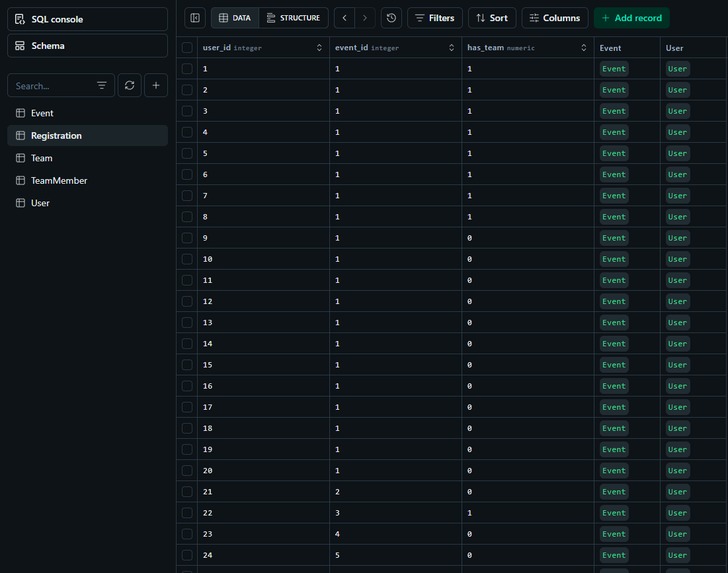Open the TeamMember table
The image size is (728, 573).
click(x=87, y=180)
